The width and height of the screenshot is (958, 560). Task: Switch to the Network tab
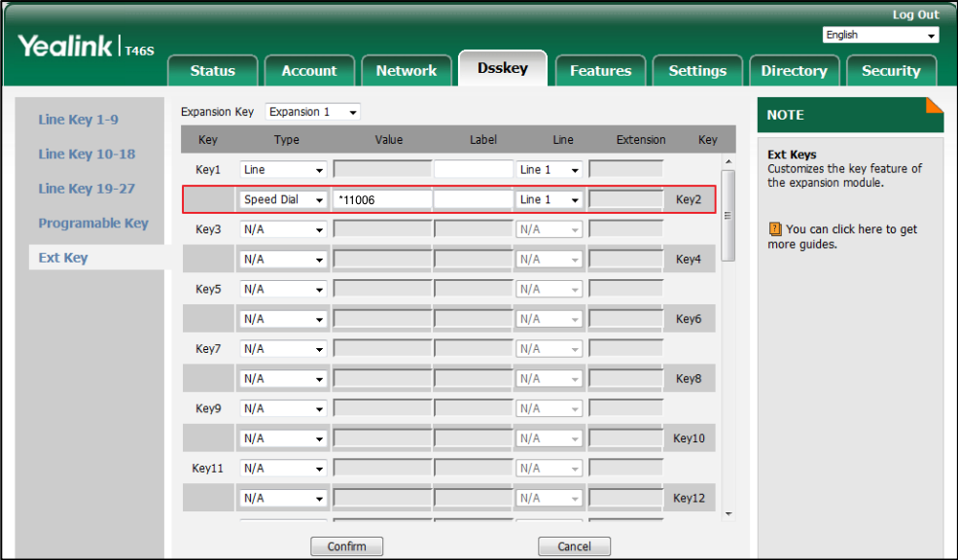pyautogui.click(x=407, y=70)
